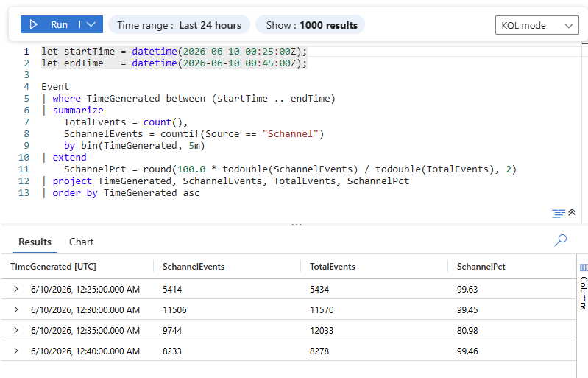The height and width of the screenshot is (378, 588).
Task: Click the "Schannel" string literal
Action: pos(290,134)
